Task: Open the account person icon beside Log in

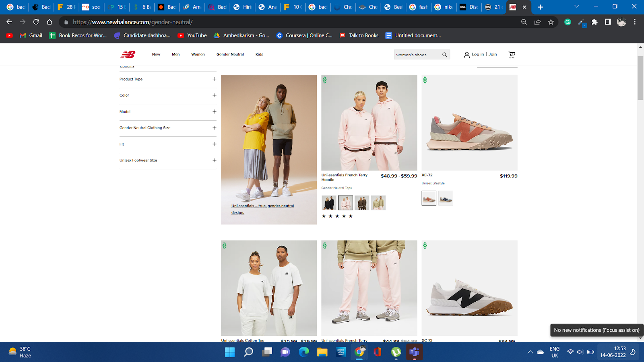Action: [x=466, y=55]
